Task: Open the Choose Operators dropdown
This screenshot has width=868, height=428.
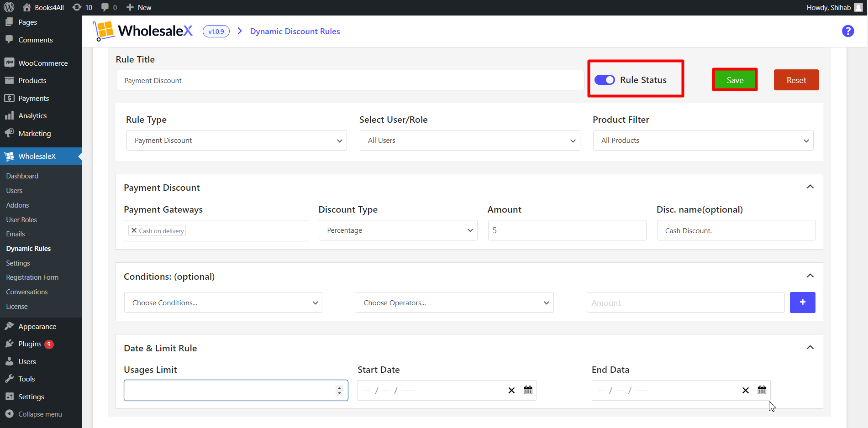Action: click(x=454, y=303)
